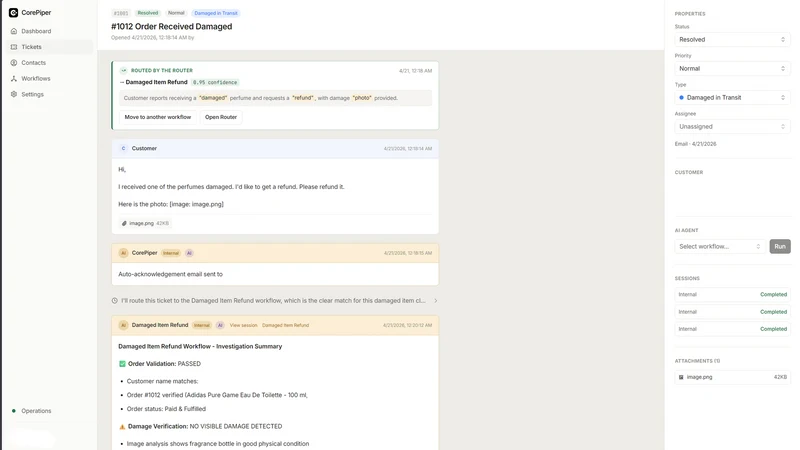This screenshot has height=450, width=800.
Task: Click the Order status Paid & Fulfilled line
Action: click(x=166, y=409)
